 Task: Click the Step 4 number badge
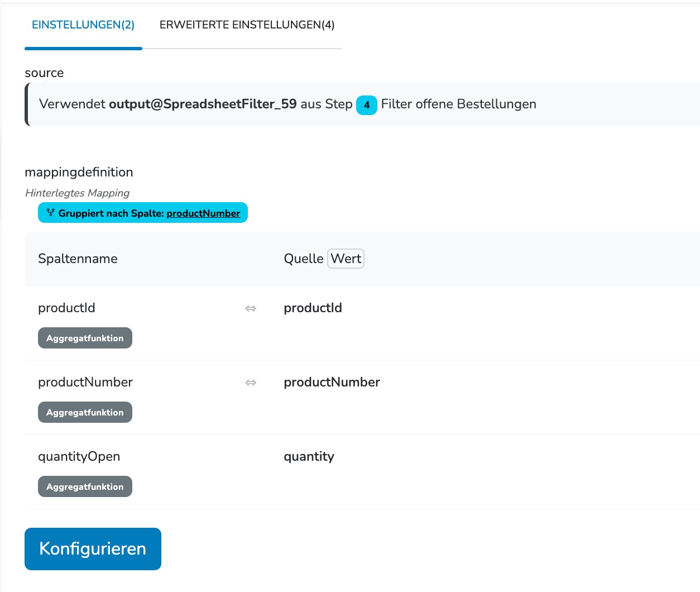pyautogui.click(x=367, y=105)
